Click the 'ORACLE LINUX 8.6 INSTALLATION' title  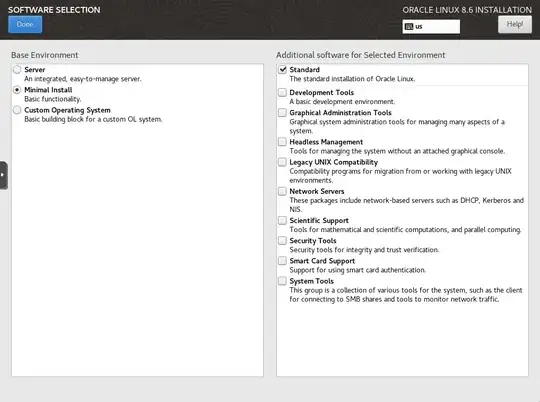[467, 10]
